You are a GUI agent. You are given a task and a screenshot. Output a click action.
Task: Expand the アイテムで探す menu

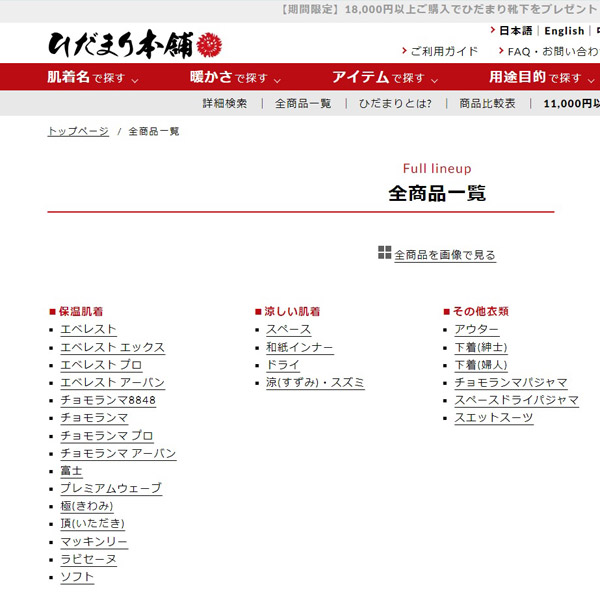pos(385,77)
